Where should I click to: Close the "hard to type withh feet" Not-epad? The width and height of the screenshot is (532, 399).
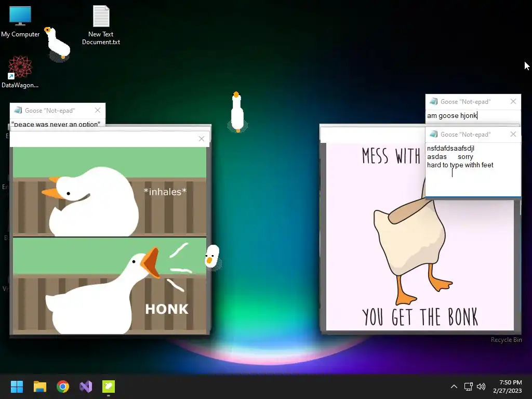(513, 135)
